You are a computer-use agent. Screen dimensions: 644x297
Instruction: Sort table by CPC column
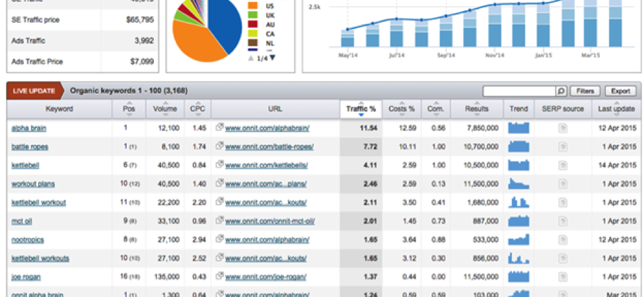tap(197, 109)
